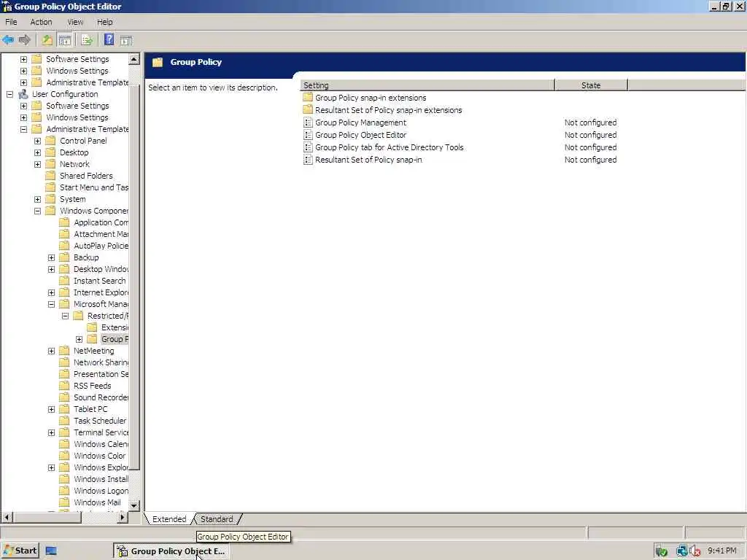
Task: Expand the topmost Software Settings node
Action: (23, 59)
